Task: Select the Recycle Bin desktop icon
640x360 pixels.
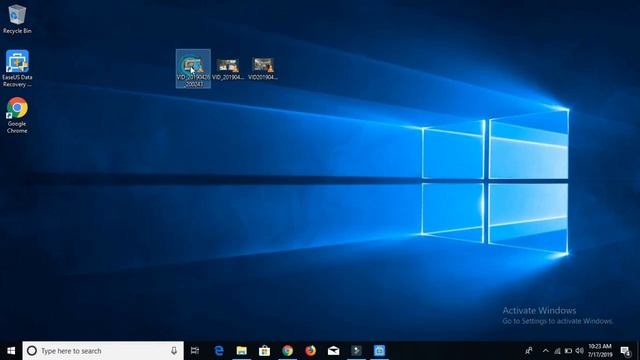Action: [17, 19]
